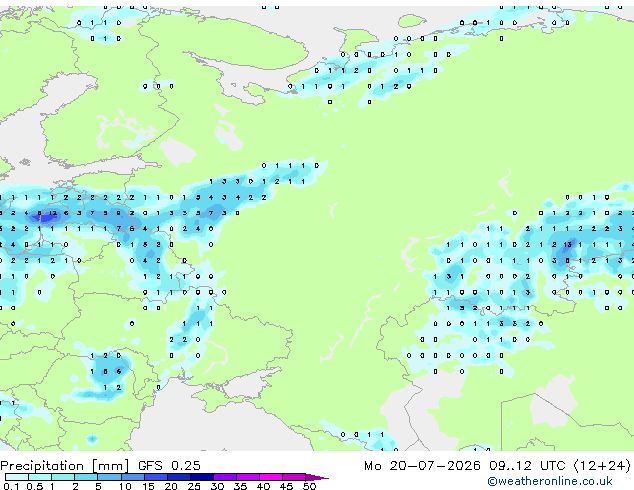Click the date "Mo 20-07-2026" text
Viewport: 634px width, 490px height.
(x=422, y=466)
